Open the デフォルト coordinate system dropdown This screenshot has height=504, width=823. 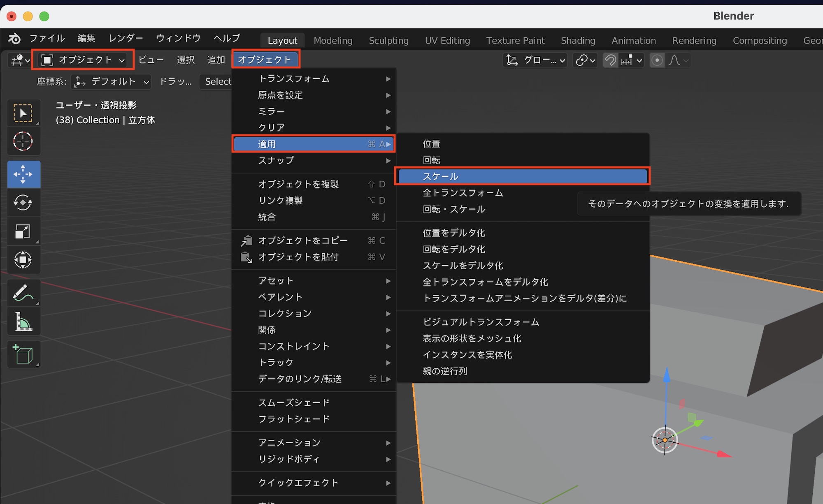[x=111, y=82]
